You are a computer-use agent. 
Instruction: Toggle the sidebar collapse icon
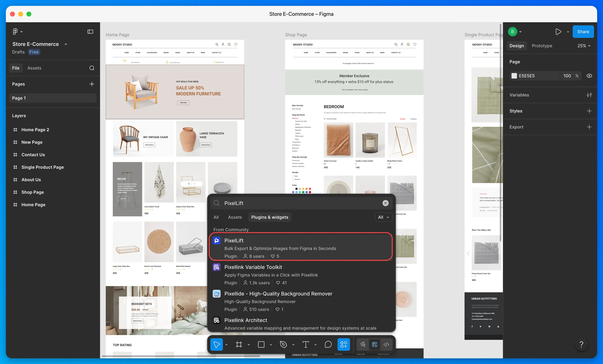90,31
